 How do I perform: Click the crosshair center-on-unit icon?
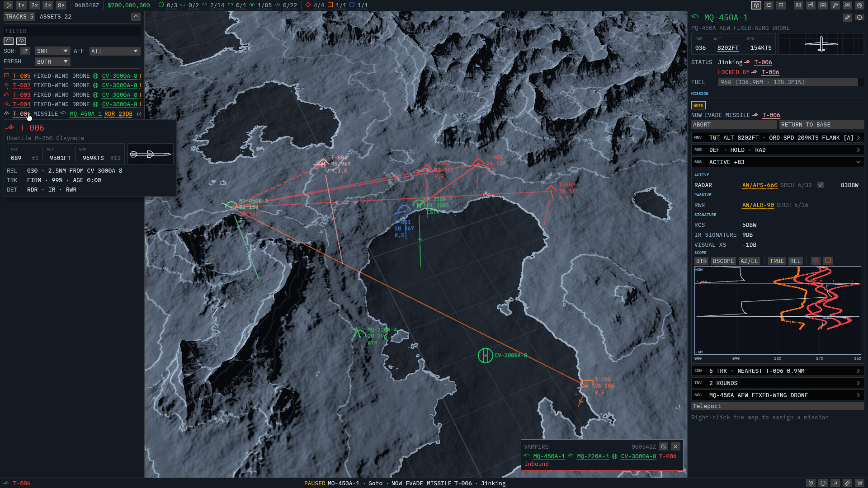(859, 18)
